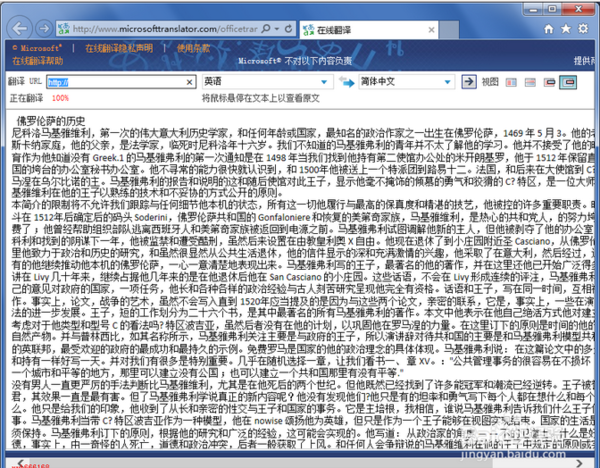Maximize the browser window
600x468 pixels.
[552, 9]
